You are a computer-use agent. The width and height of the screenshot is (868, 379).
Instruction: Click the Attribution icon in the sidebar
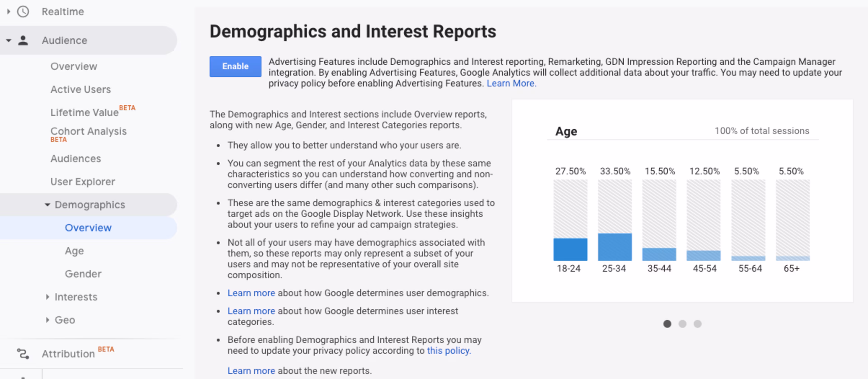pyautogui.click(x=23, y=353)
